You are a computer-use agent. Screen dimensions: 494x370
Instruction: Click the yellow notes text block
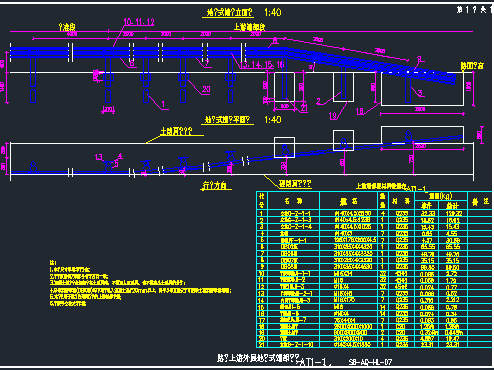(140, 283)
